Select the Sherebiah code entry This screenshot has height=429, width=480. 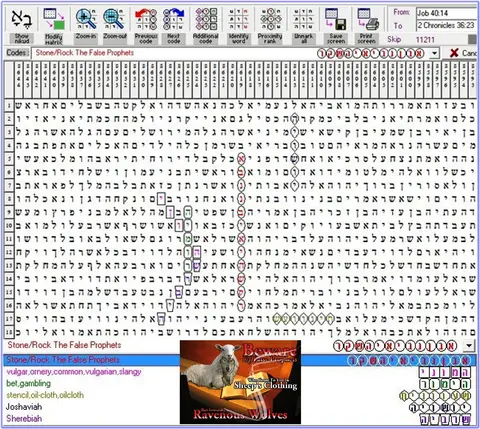point(24,418)
